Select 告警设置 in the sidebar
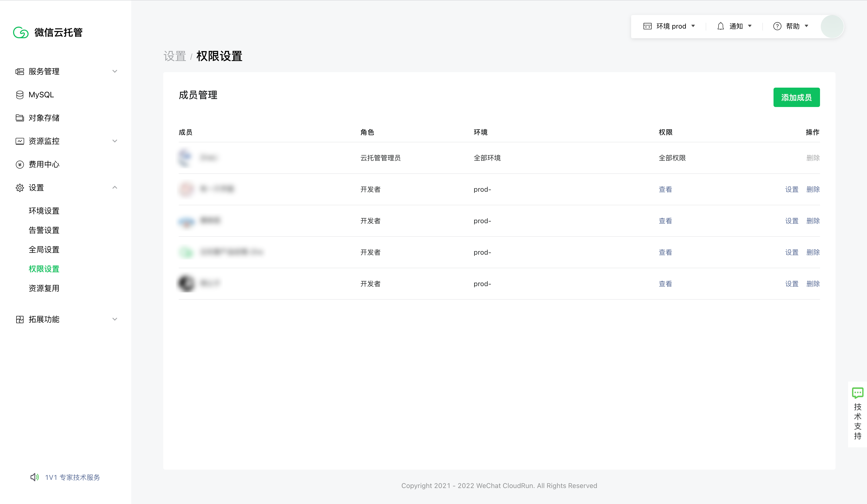Viewport: 867px width, 504px height. click(44, 230)
